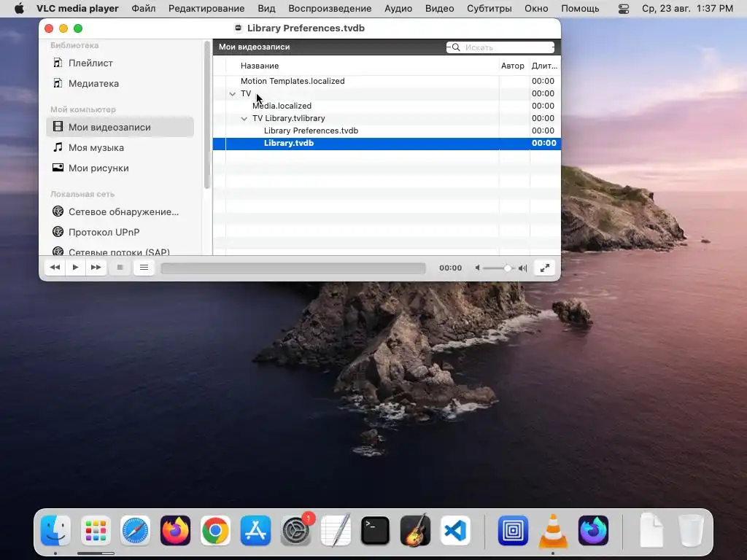Launch Google Chrome from the Dock
Screen dimensions: 747x560
coord(215,530)
